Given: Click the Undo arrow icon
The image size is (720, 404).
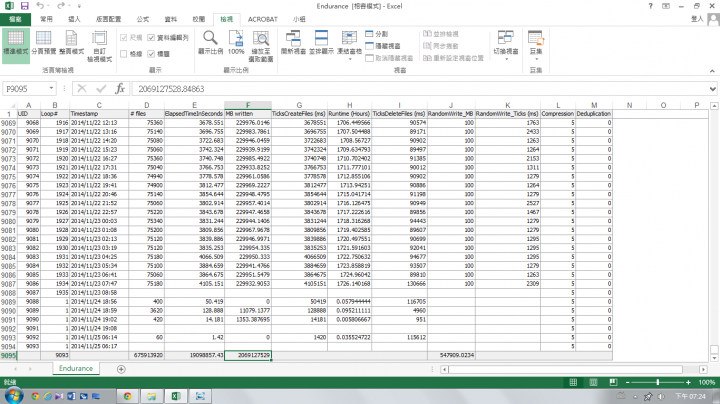Looking at the screenshot, I should pos(40,6).
